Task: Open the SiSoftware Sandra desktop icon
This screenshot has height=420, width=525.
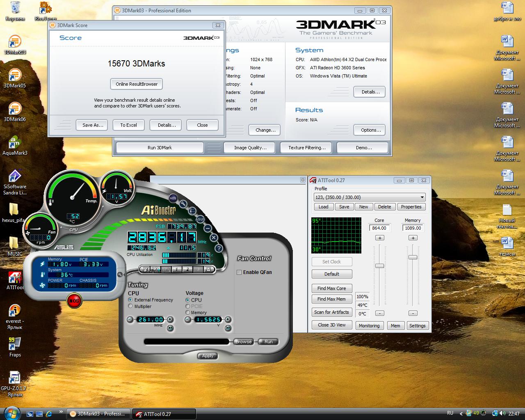Action: 15,182
